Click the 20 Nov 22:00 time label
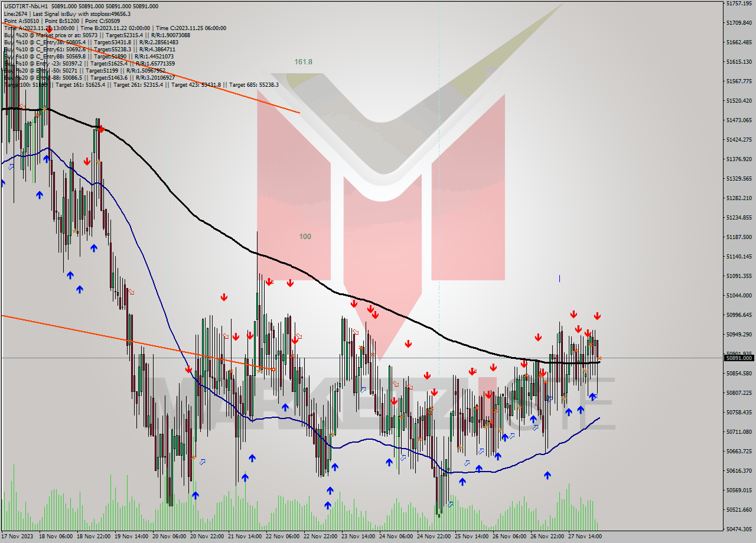 207,537
